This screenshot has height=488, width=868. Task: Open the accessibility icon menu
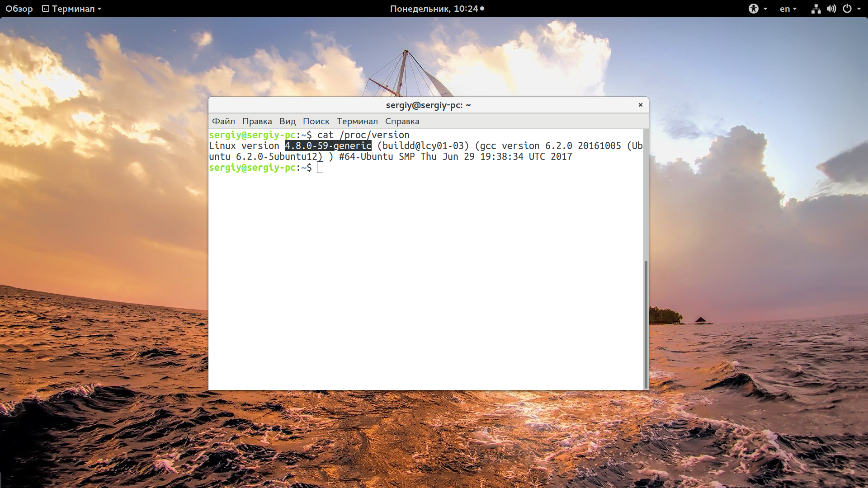pyautogui.click(x=753, y=9)
